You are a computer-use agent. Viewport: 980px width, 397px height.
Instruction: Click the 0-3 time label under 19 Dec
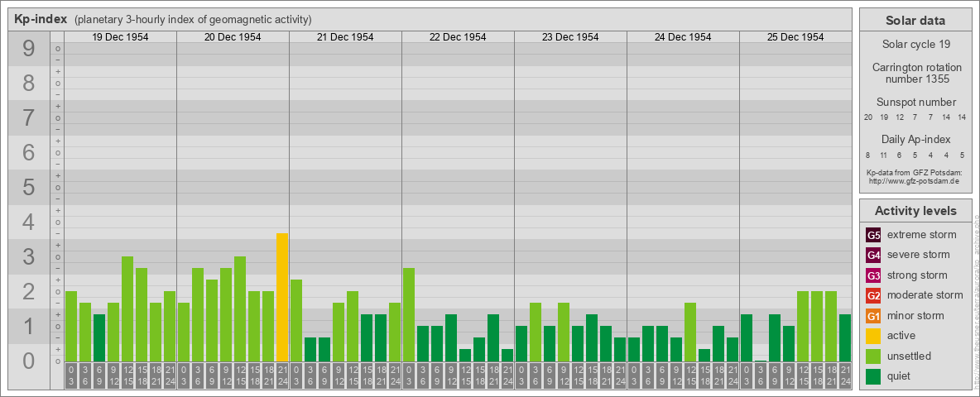click(x=70, y=376)
